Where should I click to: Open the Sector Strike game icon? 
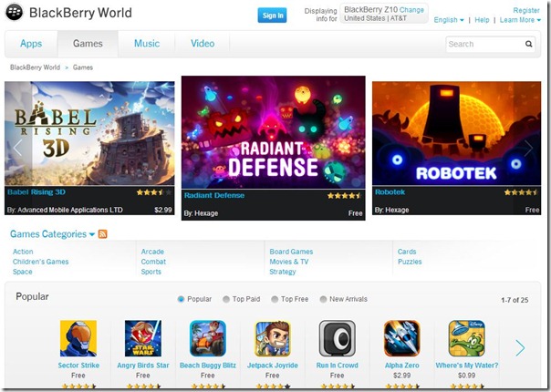pos(78,338)
